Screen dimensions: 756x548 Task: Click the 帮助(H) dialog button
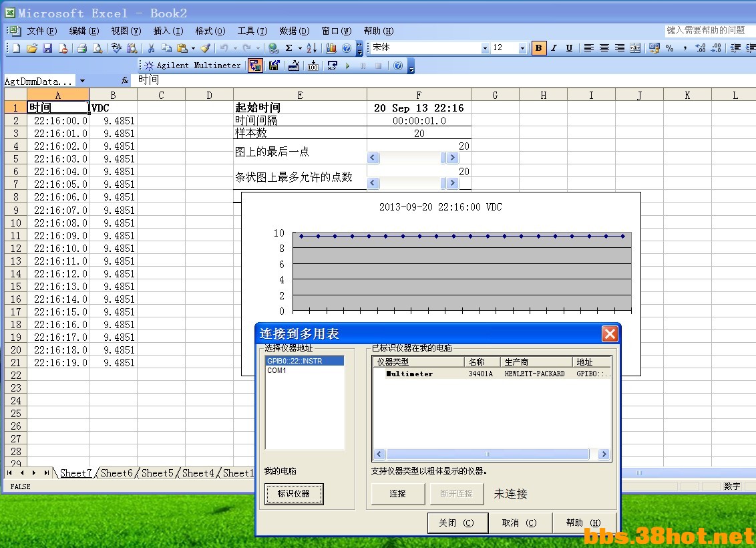pyautogui.click(x=584, y=523)
